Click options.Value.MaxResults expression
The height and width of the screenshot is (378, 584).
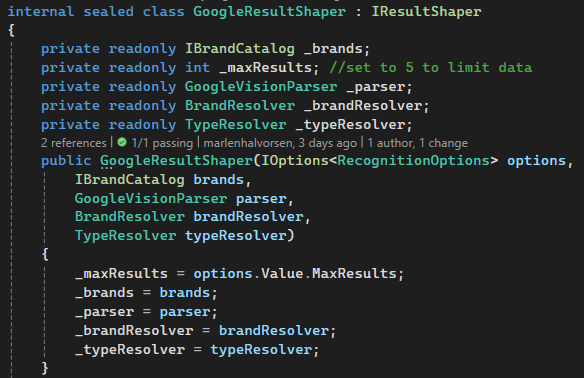pyautogui.click(x=295, y=274)
